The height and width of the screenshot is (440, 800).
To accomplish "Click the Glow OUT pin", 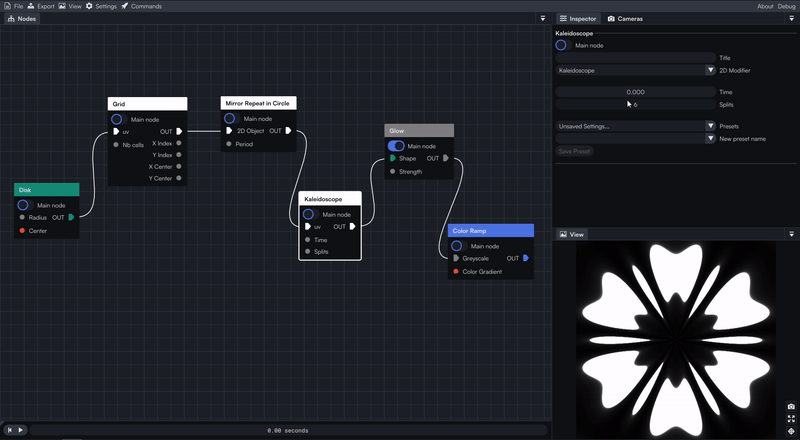I will 446,158.
